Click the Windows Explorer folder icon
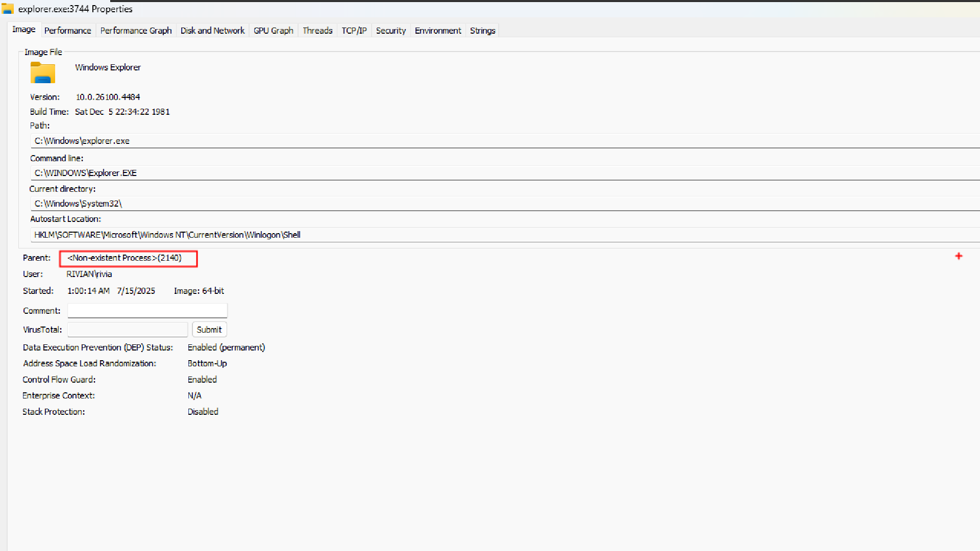The width and height of the screenshot is (980, 551). coord(43,73)
